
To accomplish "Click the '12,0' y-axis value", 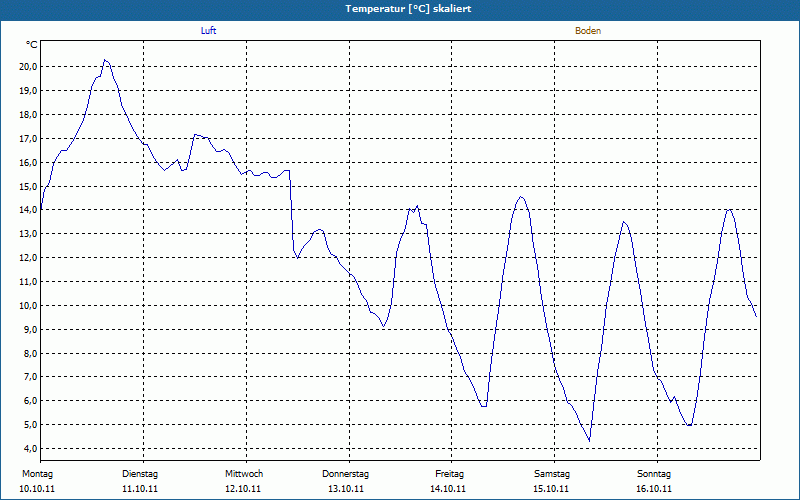I will [28, 258].
